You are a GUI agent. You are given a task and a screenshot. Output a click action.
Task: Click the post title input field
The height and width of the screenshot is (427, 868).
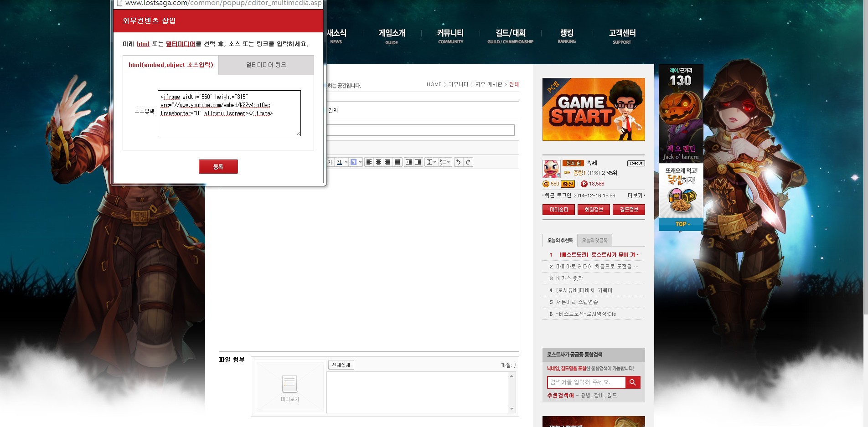(x=420, y=130)
